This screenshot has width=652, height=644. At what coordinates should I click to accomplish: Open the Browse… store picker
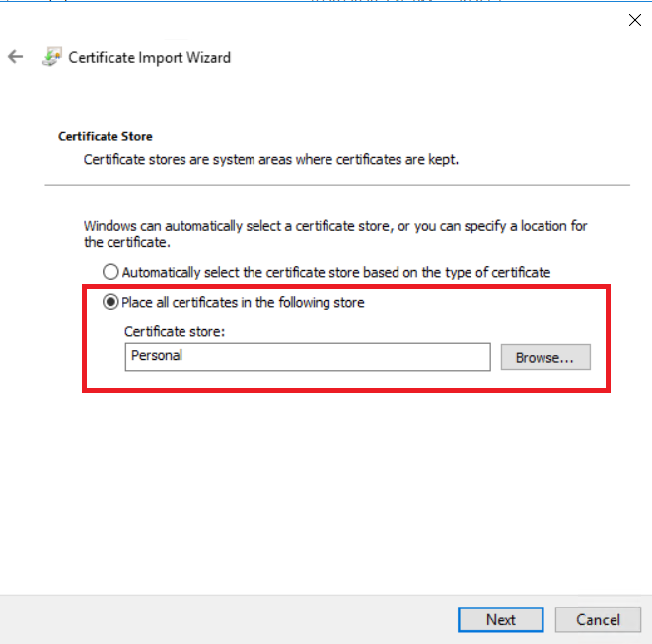[x=545, y=357]
